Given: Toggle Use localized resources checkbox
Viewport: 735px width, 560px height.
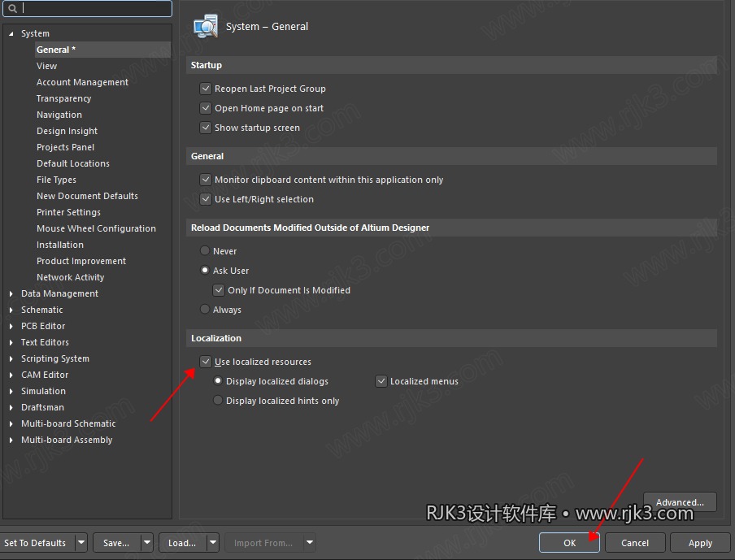Looking at the screenshot, I should pyautogui.click(x=206, y=362).
